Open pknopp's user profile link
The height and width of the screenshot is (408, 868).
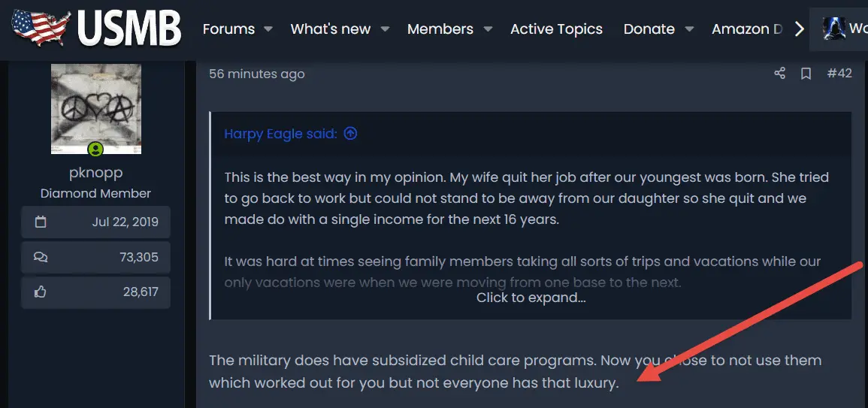[95, 173]
